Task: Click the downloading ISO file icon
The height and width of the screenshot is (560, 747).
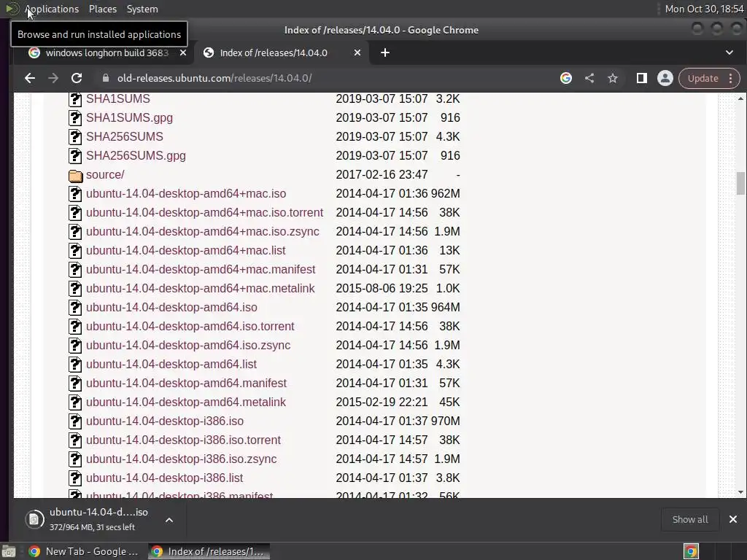Action: 34,519
